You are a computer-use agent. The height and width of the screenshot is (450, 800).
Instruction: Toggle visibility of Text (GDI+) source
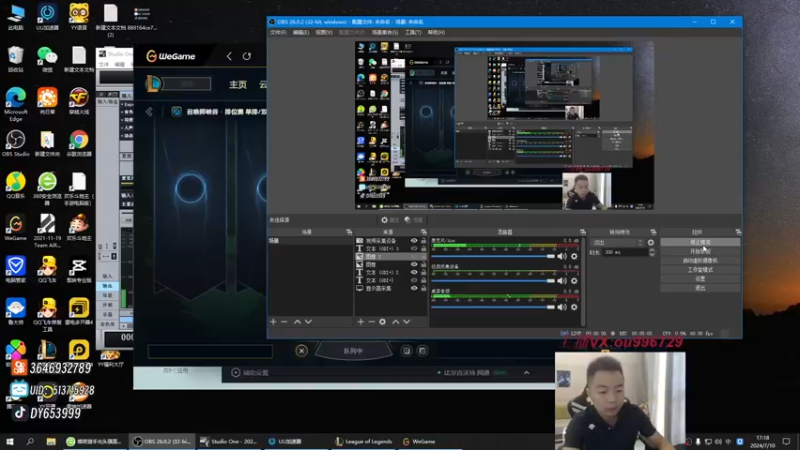(x=414, y=281)
